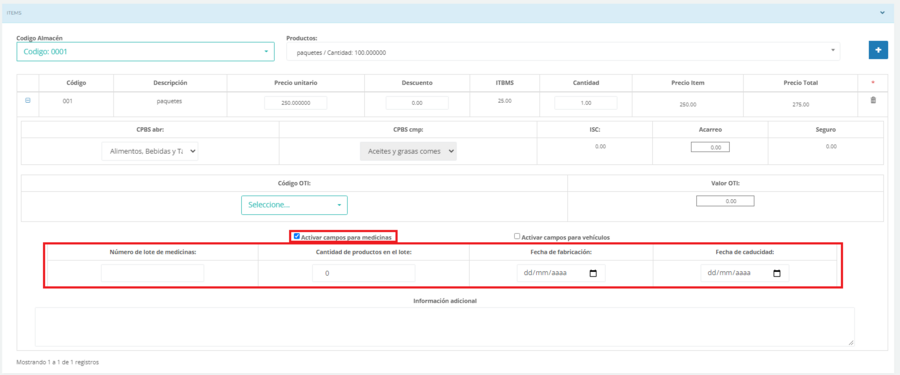Click the Acarreo input field
This screenshot has width=900, height=375.
point(710,147)
